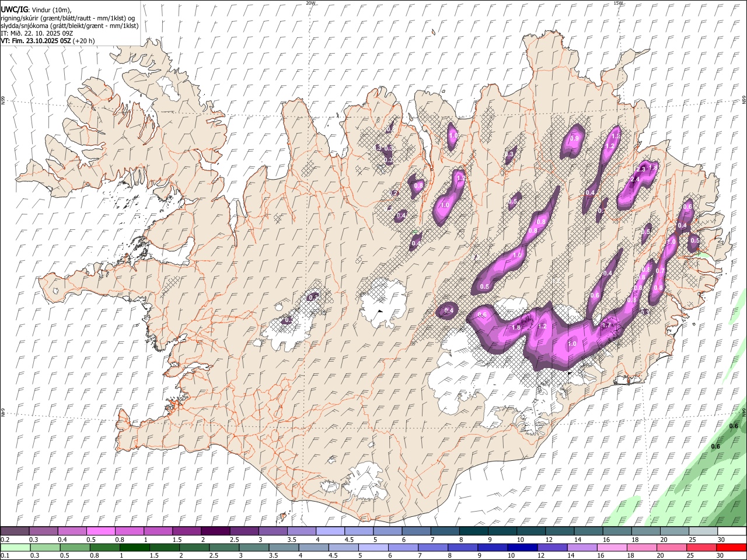Select the '0.9' snowfall value on the map

coord(574,139)
